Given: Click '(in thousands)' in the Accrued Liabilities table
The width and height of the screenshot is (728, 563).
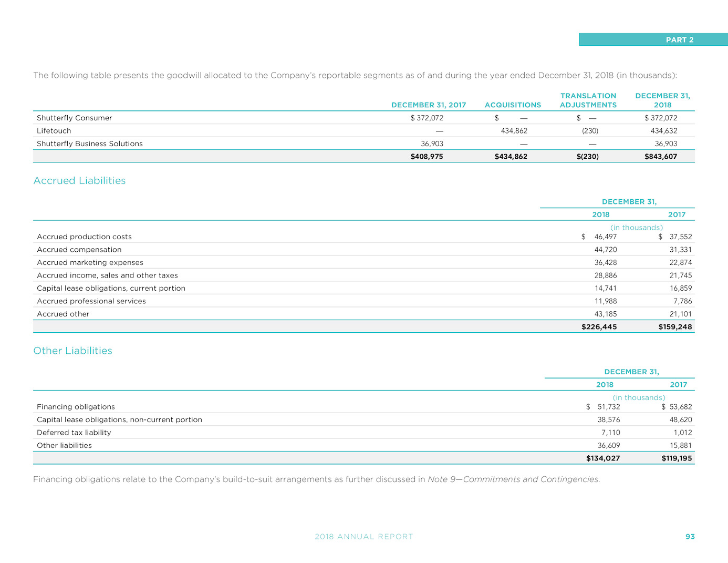Looking at the screenshot, I should [x=637, y=228].
